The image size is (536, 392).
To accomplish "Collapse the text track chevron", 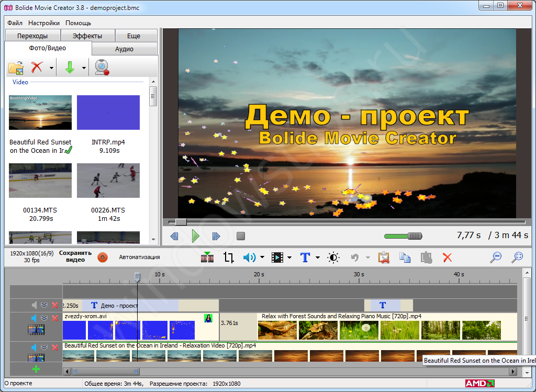I will pyautogui.click(x=44, y=305).
